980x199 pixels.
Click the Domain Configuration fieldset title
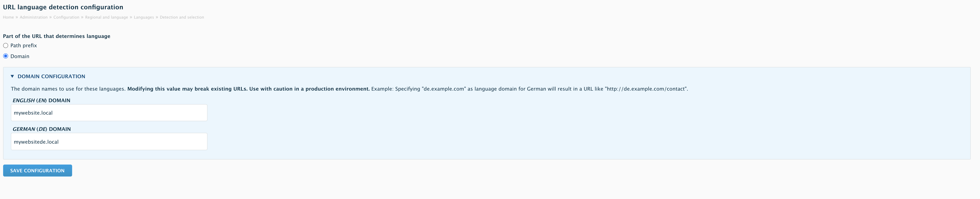[x=51, y=76]
